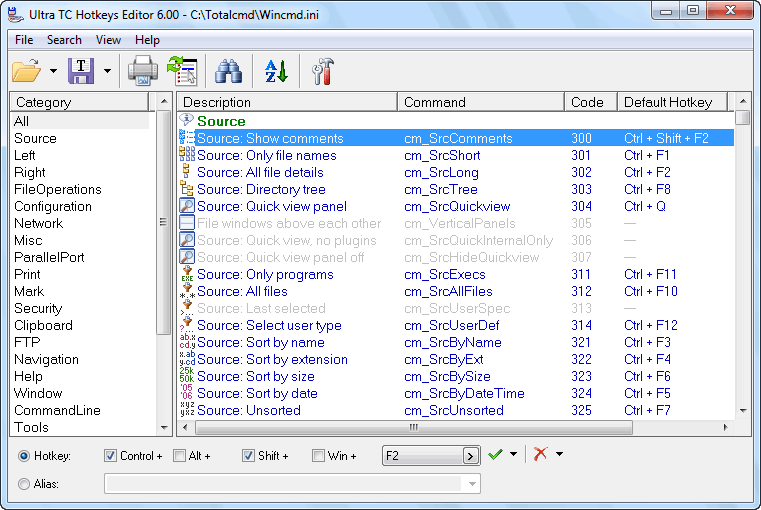Click magnifier icon beside Source: Quick view panel

[187, 206]
